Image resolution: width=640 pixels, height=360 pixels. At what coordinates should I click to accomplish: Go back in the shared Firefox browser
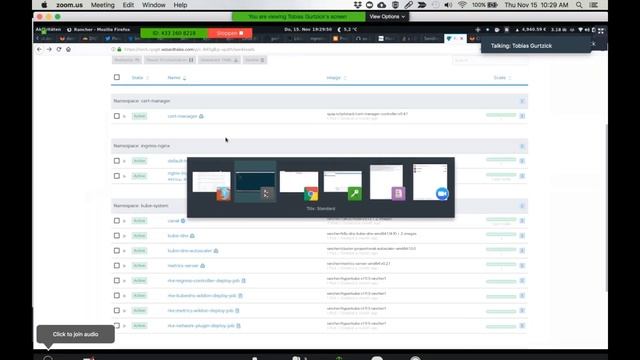[39, 49]
